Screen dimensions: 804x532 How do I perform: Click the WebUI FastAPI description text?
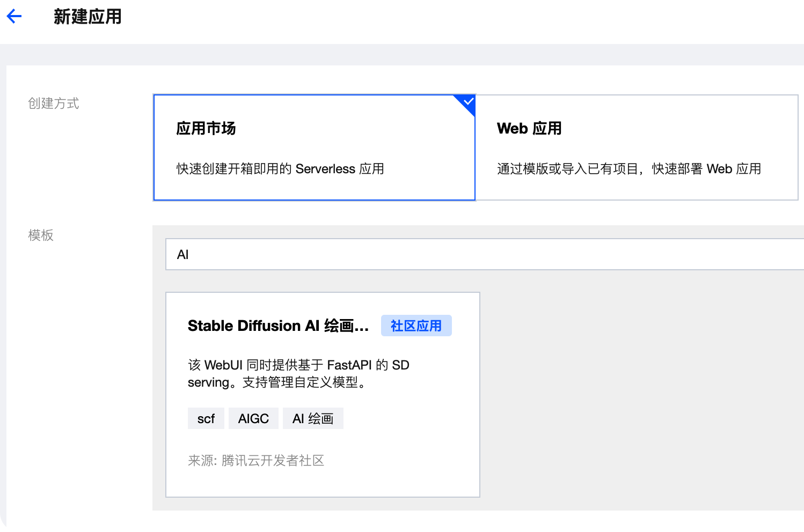click(x=298, y=374)
